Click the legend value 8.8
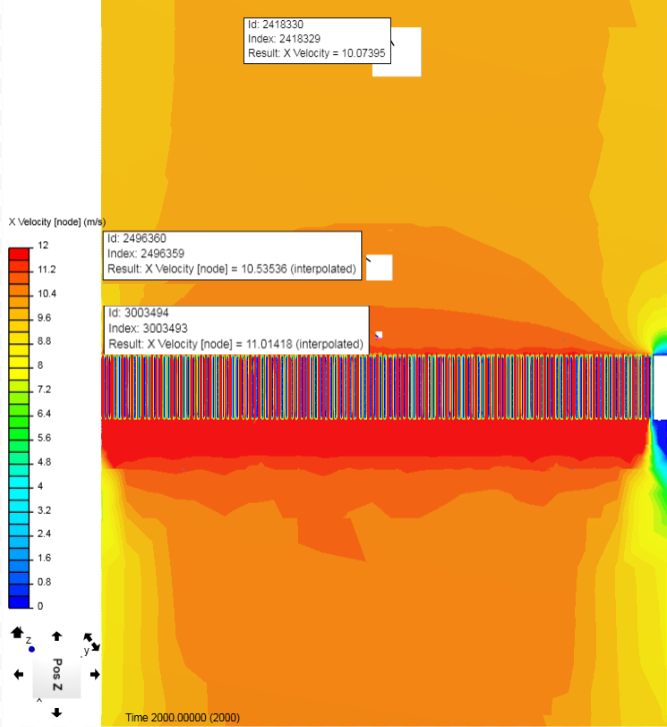Screen dimensions: 667x727 click(44, 341)
